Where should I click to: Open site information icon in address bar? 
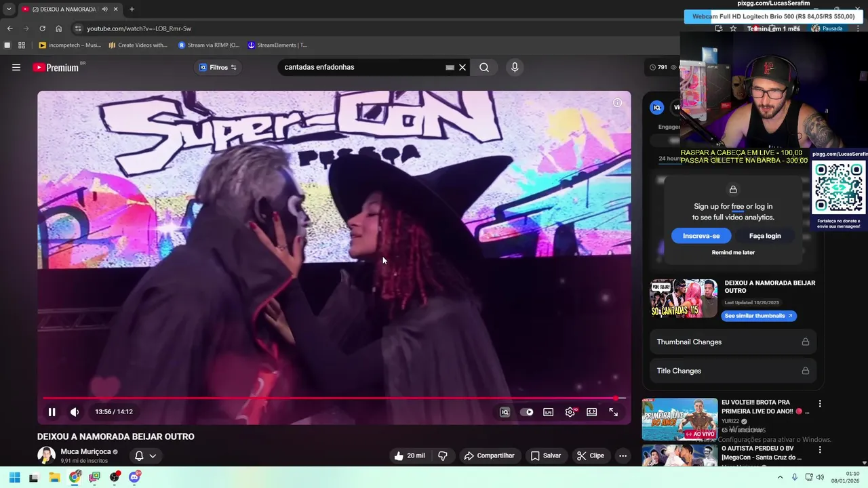click(x=78, y=28)
